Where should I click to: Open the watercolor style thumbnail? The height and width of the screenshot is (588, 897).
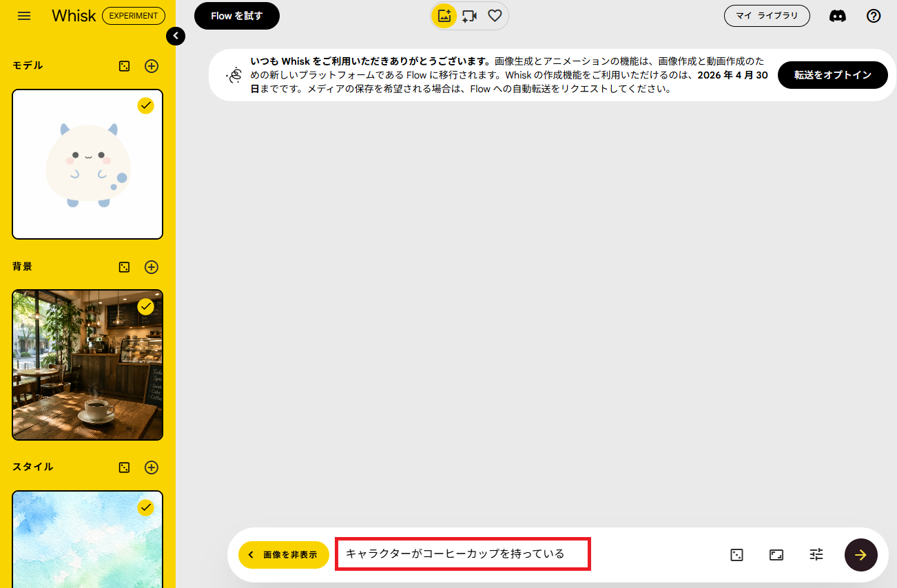pos(87,539)
